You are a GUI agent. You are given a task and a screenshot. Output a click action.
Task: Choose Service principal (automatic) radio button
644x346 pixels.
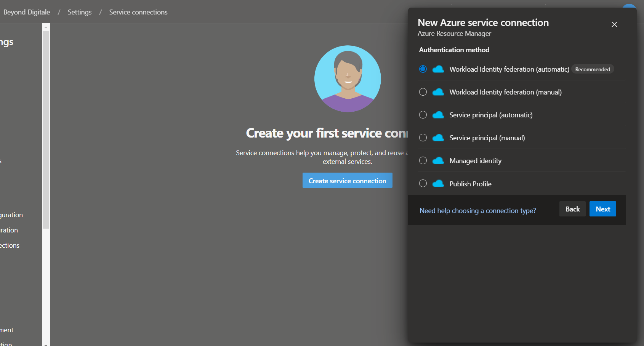tap(423, 115)
